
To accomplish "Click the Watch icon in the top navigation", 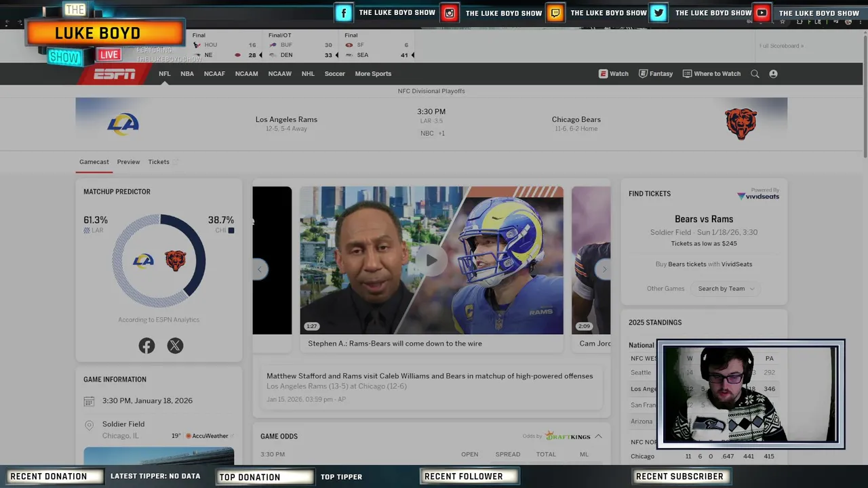I will pos(603,74).
